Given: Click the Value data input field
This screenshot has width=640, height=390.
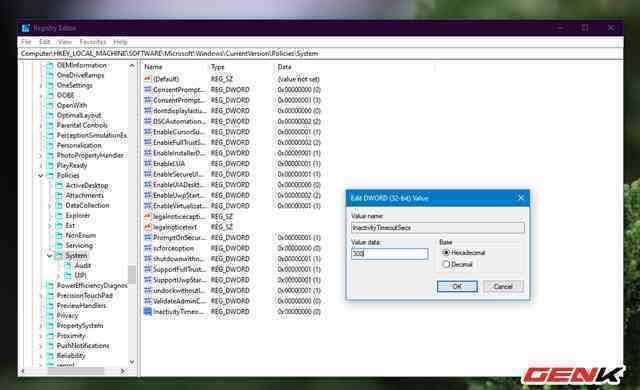Looking at the screenshot, I should [x=389, y=254].
